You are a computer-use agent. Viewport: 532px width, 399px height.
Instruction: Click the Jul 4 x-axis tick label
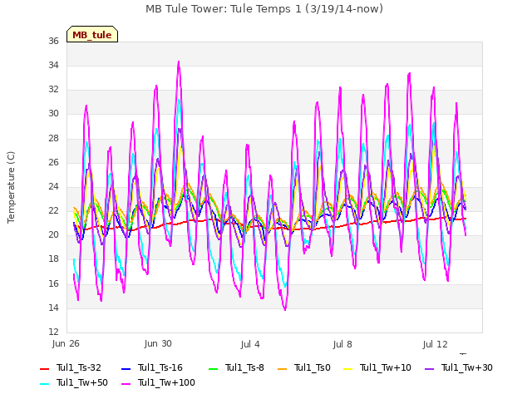tap(250, 344)
